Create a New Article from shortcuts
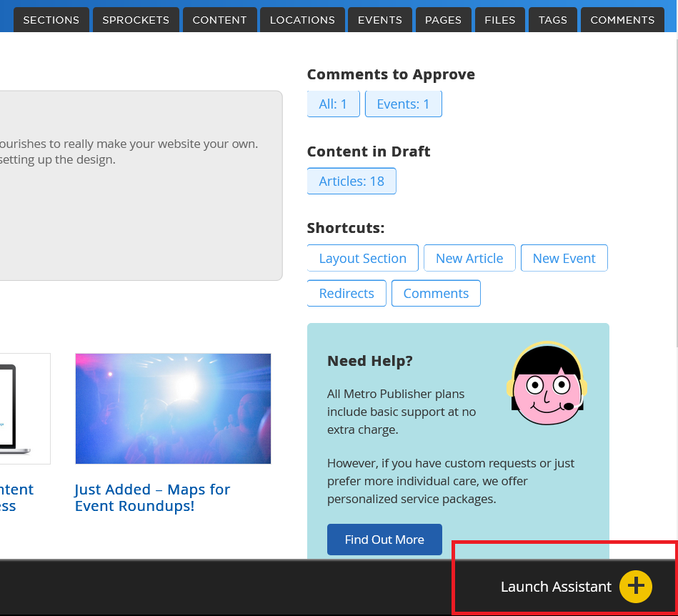 469,259
